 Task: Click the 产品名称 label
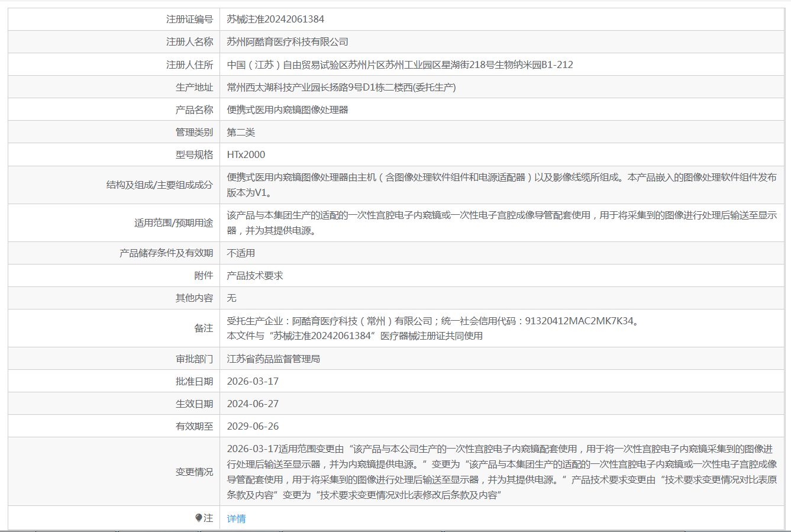tap(194, 109)
